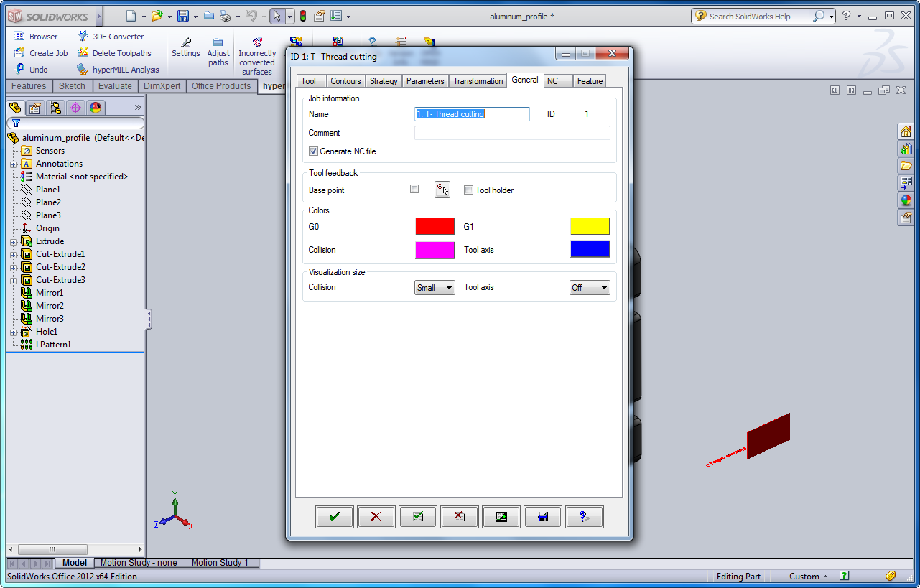Screen dimensions: 920x588
Task: Confirm the job with green checkmark button
Action: tap(335, 517)
